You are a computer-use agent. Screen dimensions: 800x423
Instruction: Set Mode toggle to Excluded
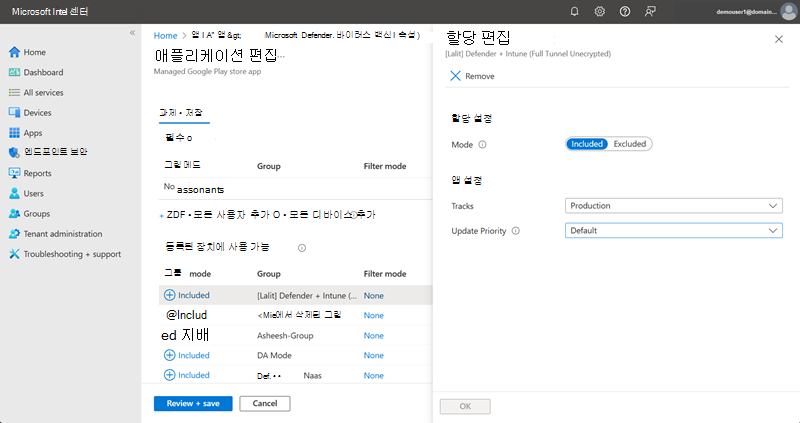pos(630,144)
